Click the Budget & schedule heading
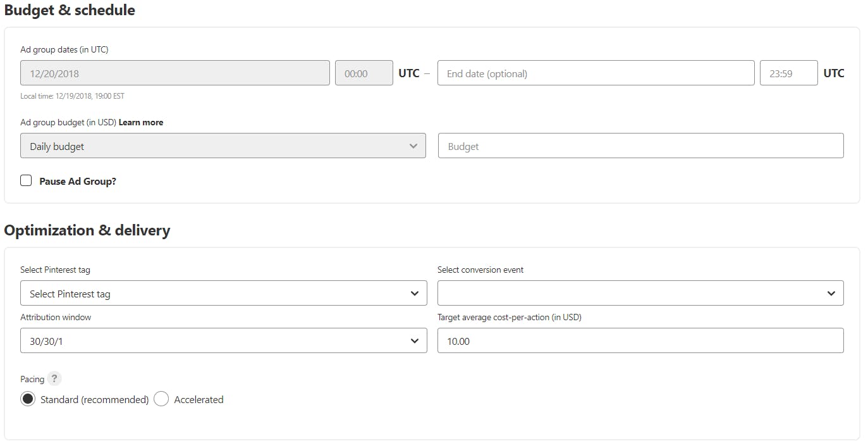Image resolution: width=868 pixels, height=448 pixels. [70, 10]
